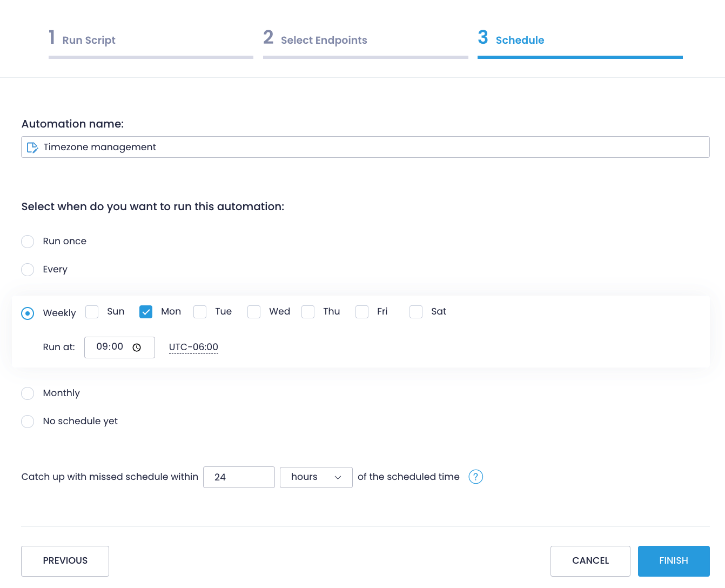
Task: Go to the Select Endpoints tab
Action: tap(324, 40)
